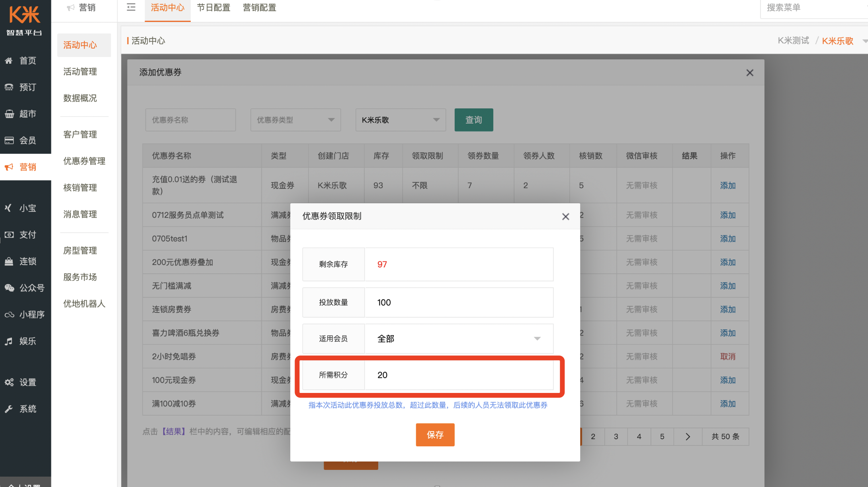Click the KK 智慧平台 logo
Image resolution: width=868 pixels, height=487 pixels.
click(24, 20)
